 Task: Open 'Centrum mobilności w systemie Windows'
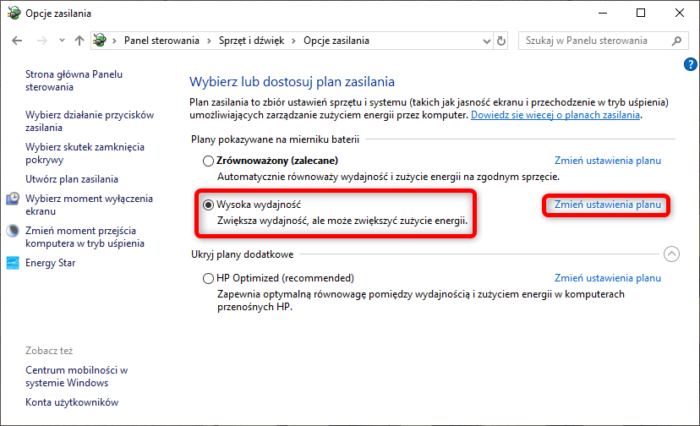pos(76,376)
